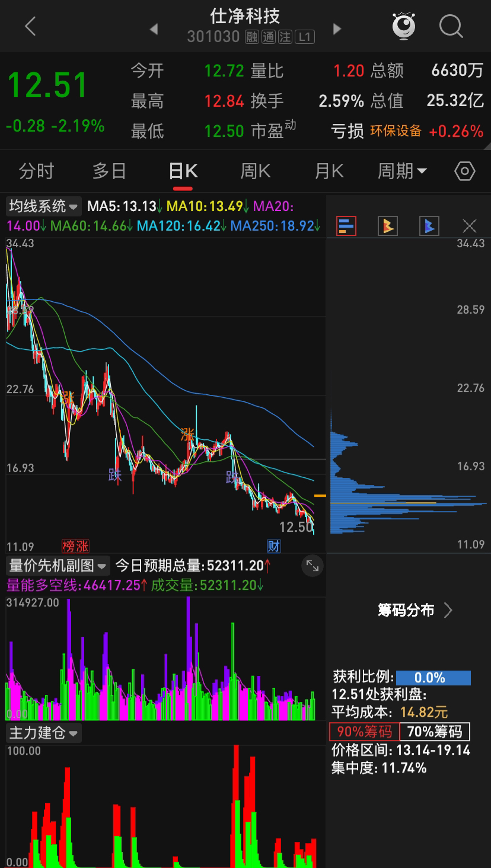Screen dimensions: 491x868
Task: Open the 均线系统 indicator dropdown
Action: (43, 206)
